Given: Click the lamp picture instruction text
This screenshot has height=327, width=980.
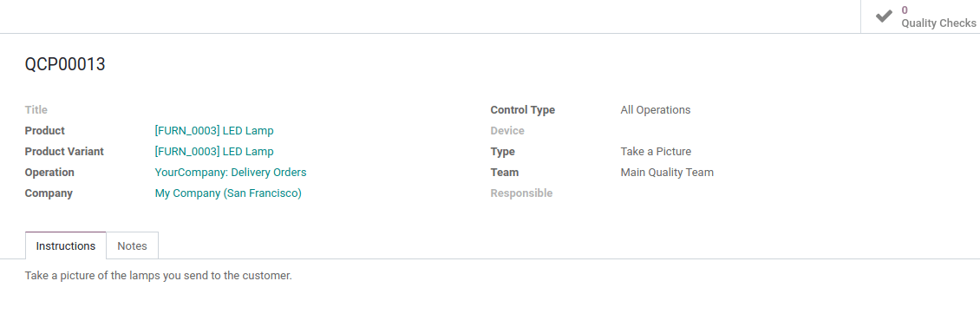Looking at the screenshot, I should [158, 275].
